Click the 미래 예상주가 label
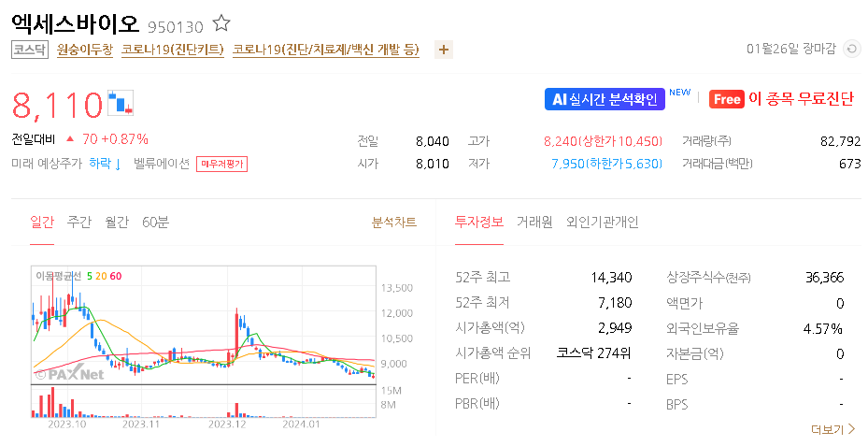The width and height of the screenshot is (868, 446). click(47, 164)
